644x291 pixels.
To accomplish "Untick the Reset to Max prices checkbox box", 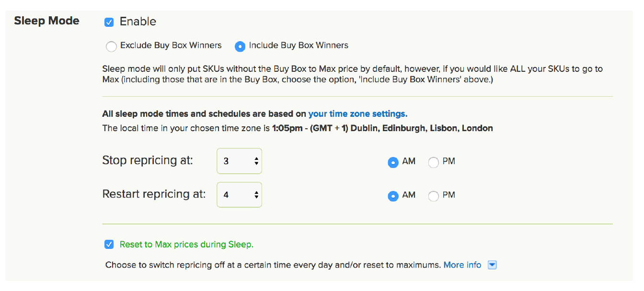I will (x=109, y=245).
